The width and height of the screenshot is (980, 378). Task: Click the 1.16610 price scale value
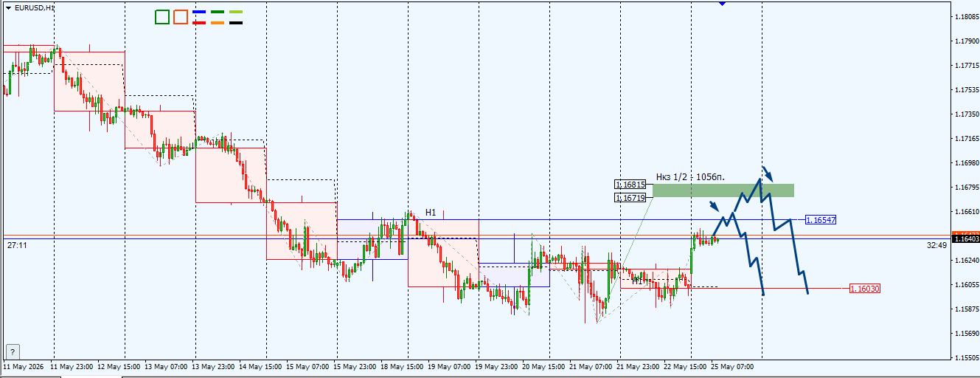coord(966,211)
